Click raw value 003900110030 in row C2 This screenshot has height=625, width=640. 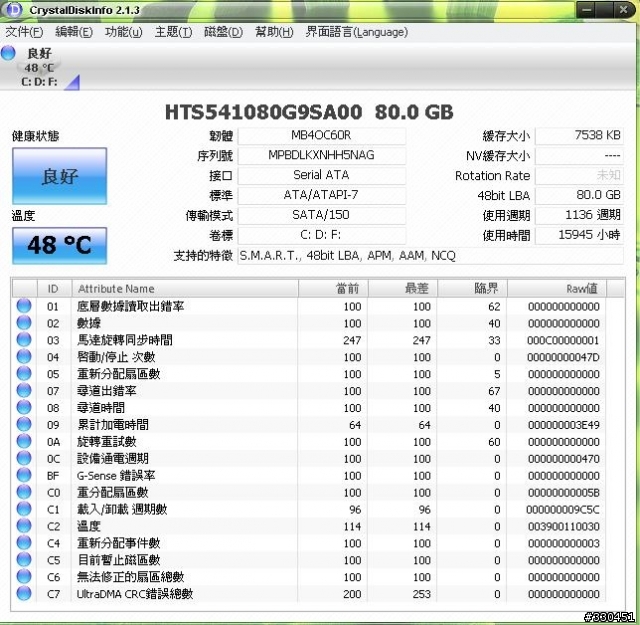pos(563,527)
